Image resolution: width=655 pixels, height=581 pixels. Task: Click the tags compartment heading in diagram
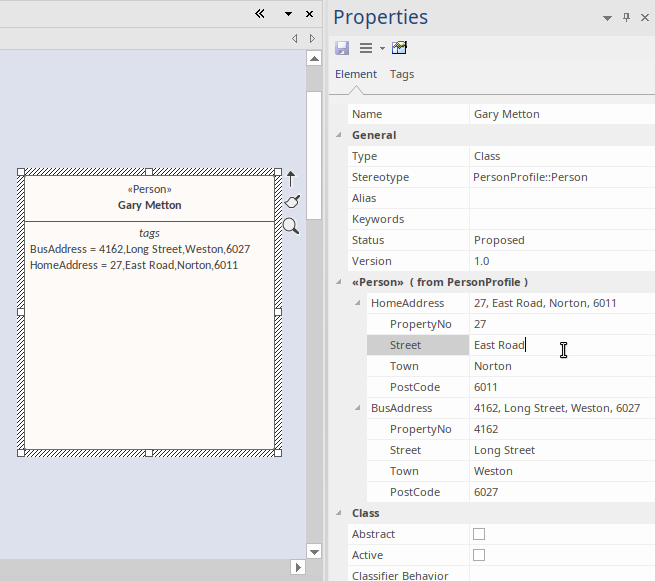pos(150,233)
